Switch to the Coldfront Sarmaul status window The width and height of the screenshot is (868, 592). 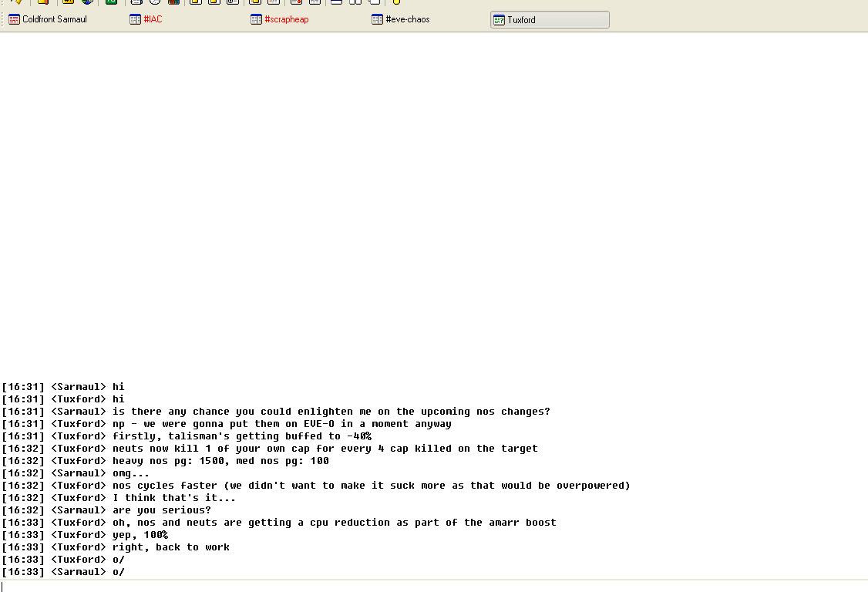coord(48,19)
